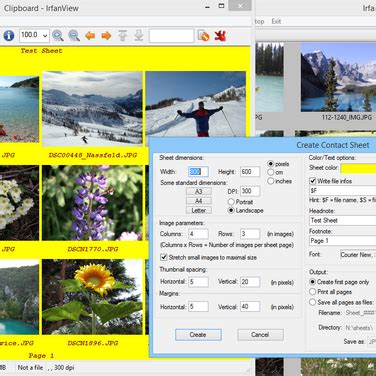The image size is (376, 376).
Task: Click the Footnote field with Page 1
Action: tap(343, 241)
